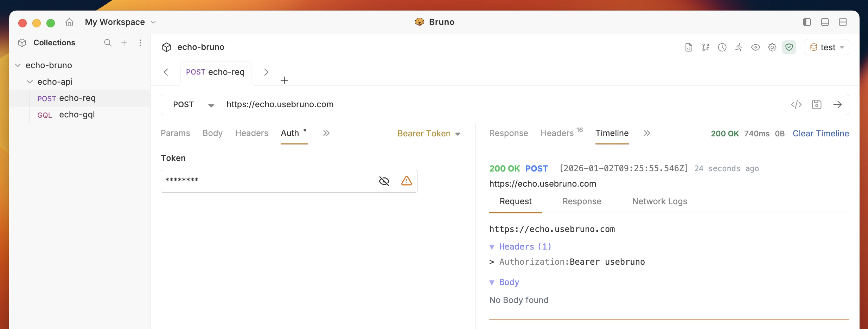Open the Network Logs sub-tab
This screenshot has width=868, height=329.
pyautogui.click(x=659, y=201)
